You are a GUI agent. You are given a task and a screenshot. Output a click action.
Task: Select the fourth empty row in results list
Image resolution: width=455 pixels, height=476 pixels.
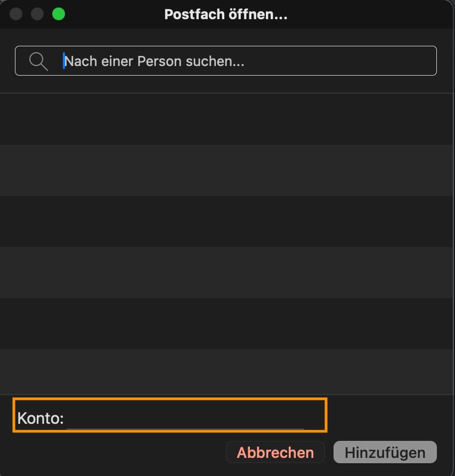(x=228, y=273)
